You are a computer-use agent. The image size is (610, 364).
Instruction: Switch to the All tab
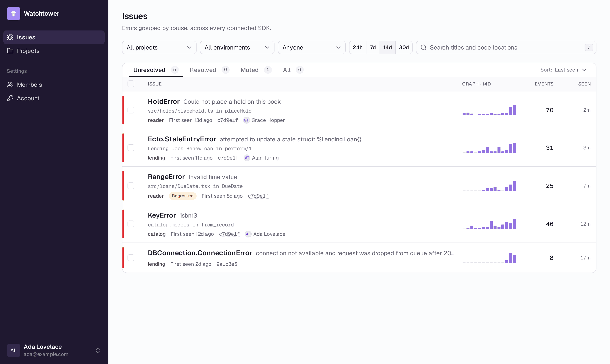click(x=293, y=70)
